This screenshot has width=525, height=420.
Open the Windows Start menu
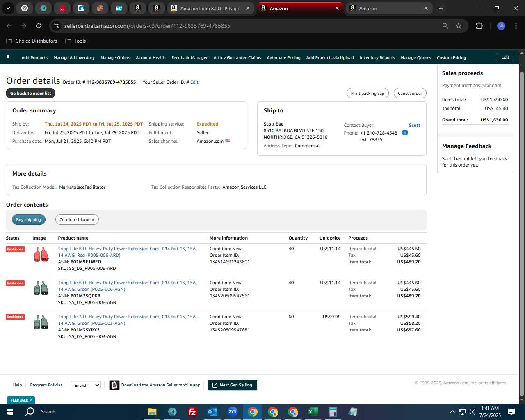[x=10, y=411]
